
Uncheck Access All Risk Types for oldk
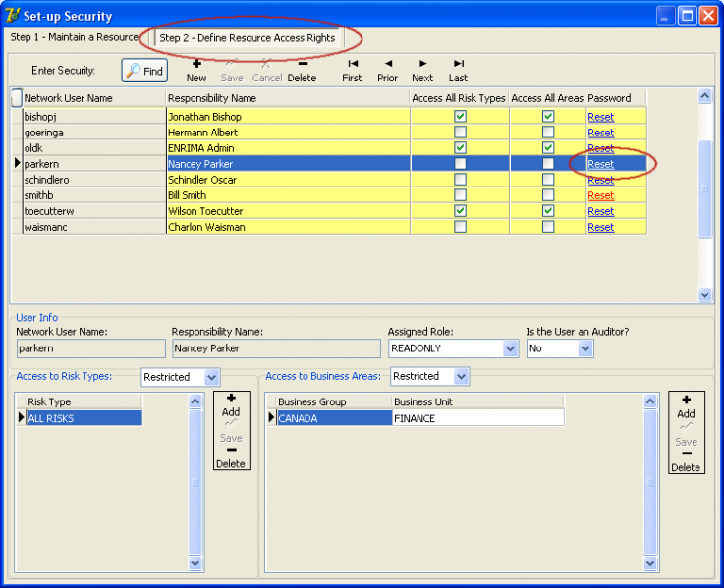tap(460, 147)
